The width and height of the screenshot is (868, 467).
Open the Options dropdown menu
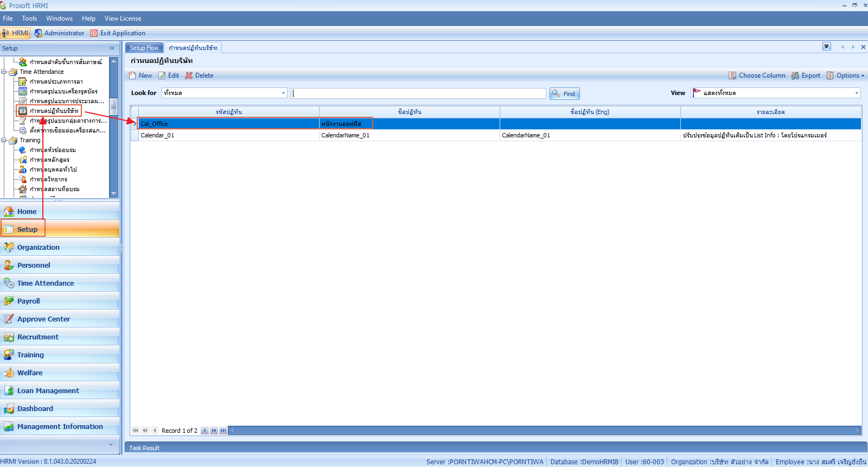846,75
